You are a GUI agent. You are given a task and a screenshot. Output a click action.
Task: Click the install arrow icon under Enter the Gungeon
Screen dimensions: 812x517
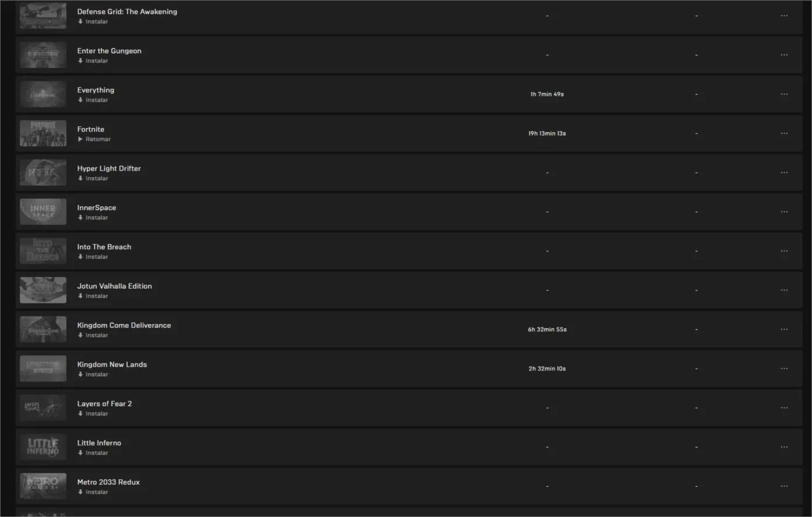[x=81, y=61]
